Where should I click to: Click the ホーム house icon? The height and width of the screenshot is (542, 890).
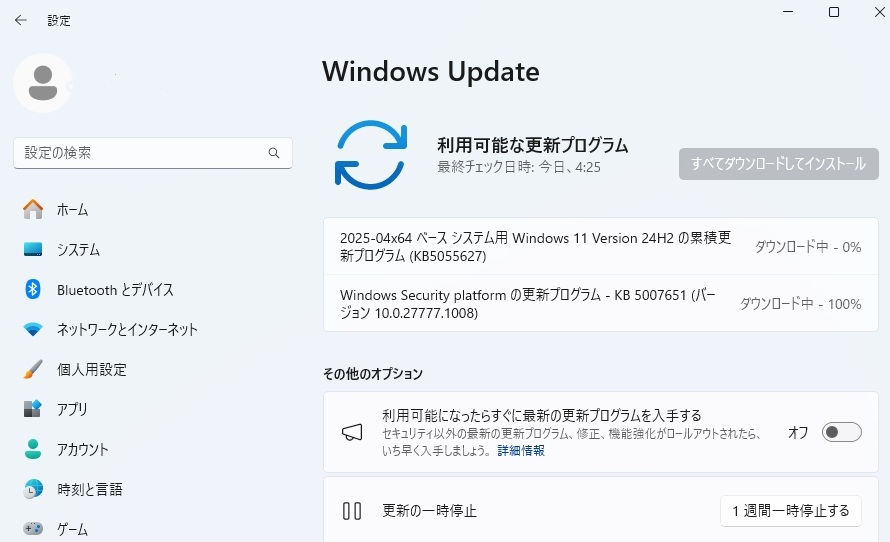[x=33, y=209]
